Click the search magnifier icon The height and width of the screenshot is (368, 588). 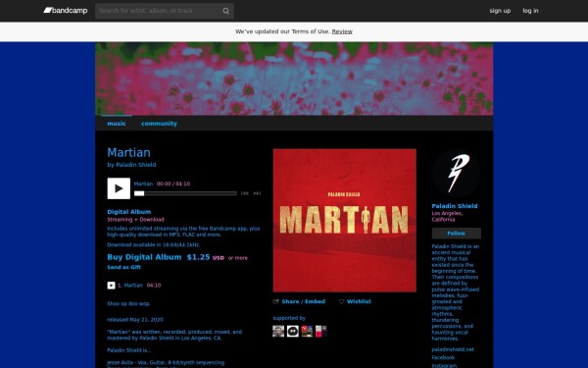[225, 11]
